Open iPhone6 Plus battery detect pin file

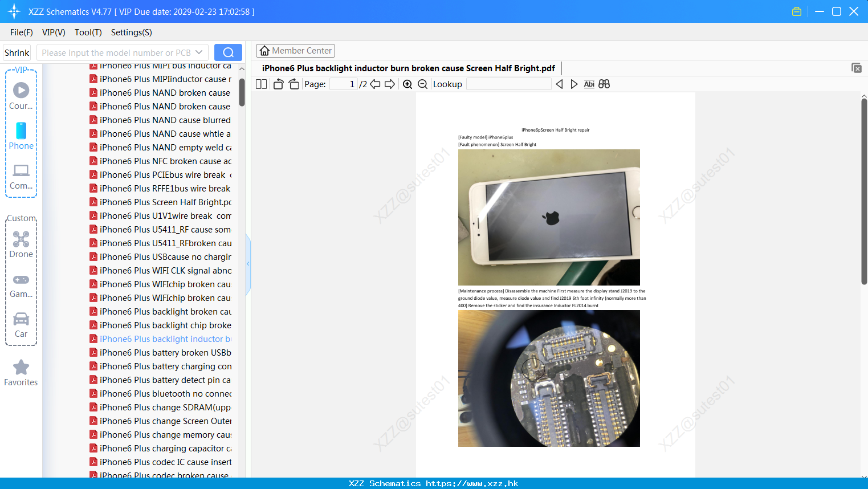161,380
